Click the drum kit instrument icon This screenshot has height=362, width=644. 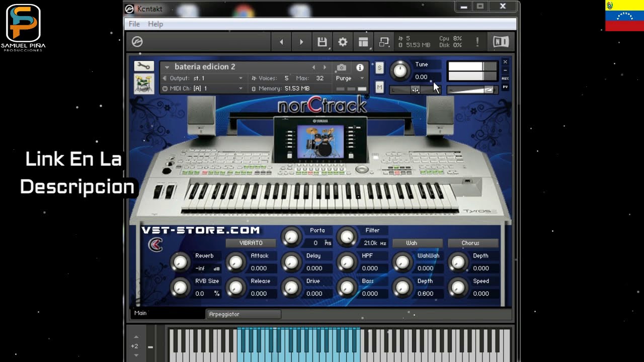coord(144,84)
